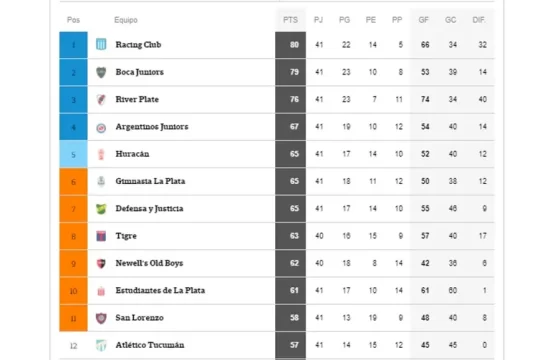550x360 pixels.
Task: Click the orange position 6 cell
Action: (73, 182)
